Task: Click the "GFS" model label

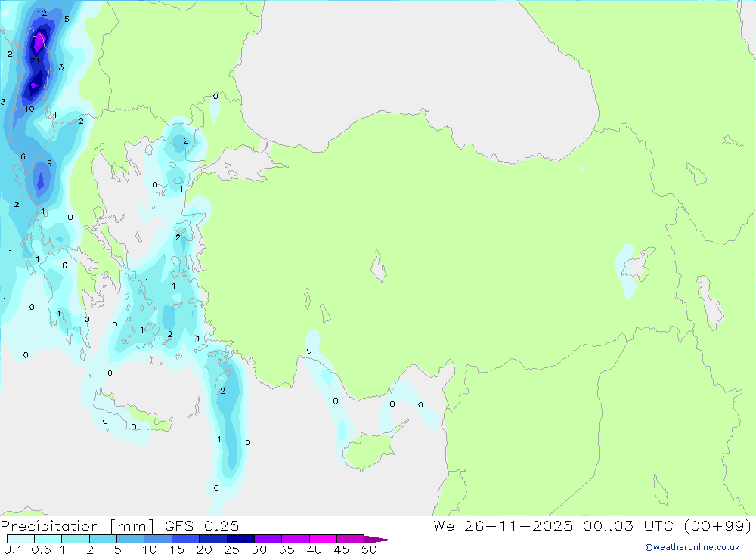Action: [x=179, y=525]
